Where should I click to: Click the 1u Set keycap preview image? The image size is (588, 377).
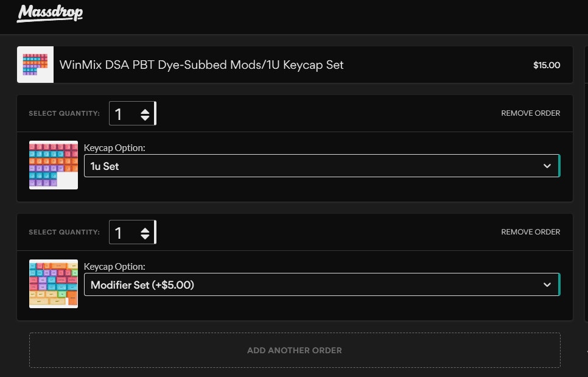pyautogui.click(x=54, y=165)
